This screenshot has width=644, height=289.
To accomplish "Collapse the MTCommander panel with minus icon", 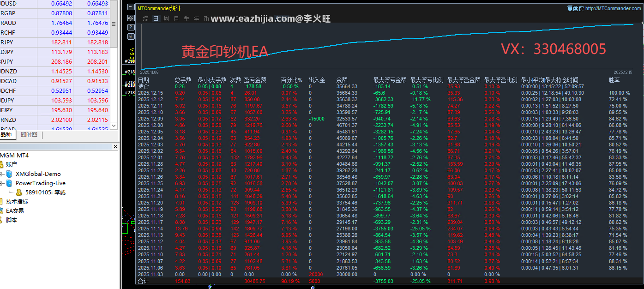I will [131, 8].
